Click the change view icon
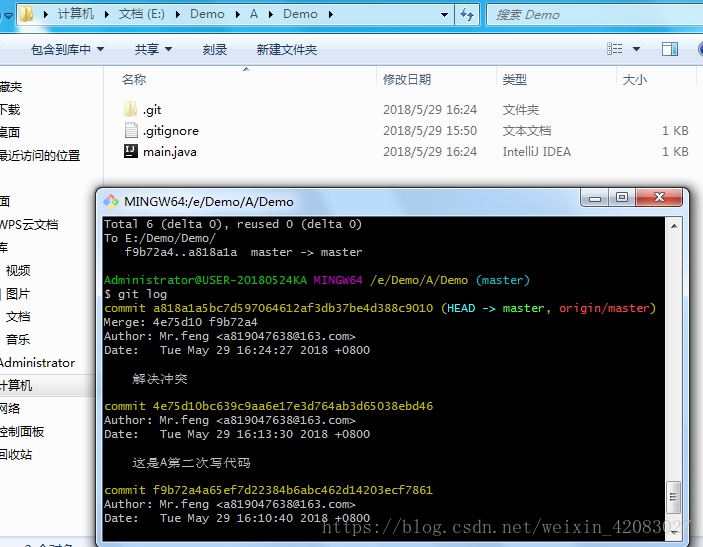 615,49
